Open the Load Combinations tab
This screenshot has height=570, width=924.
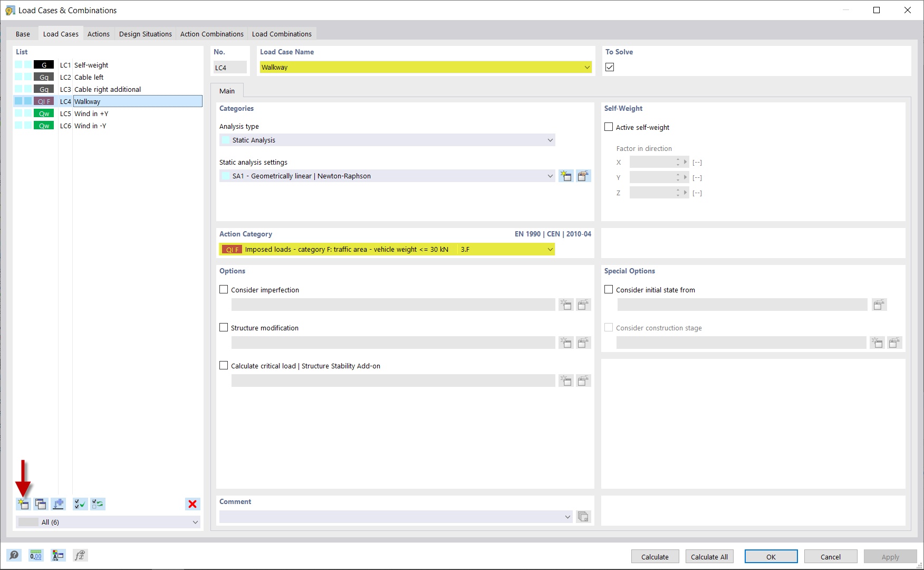(x=282, y=34)
